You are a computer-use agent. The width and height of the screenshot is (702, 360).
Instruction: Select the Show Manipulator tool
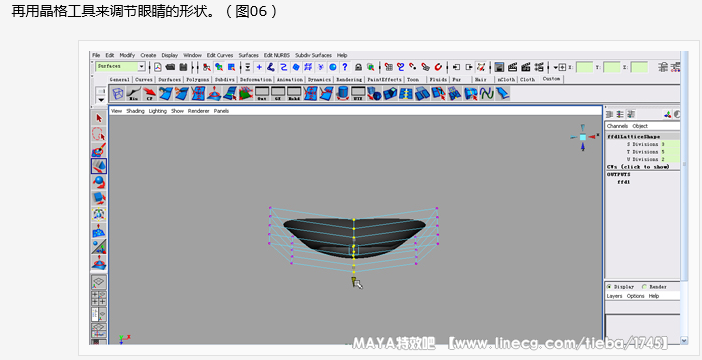99,246
